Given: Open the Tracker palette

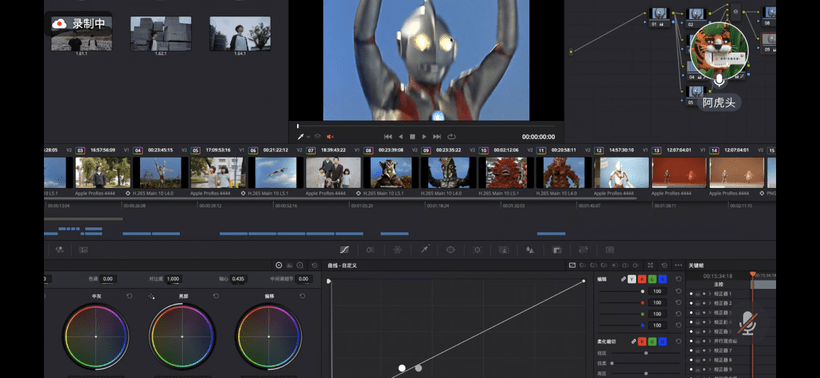Looking at the screenshot, I should click(477, 250).
